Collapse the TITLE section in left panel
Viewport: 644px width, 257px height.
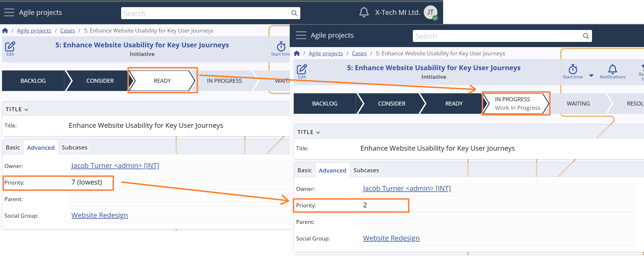pos(17,109)
